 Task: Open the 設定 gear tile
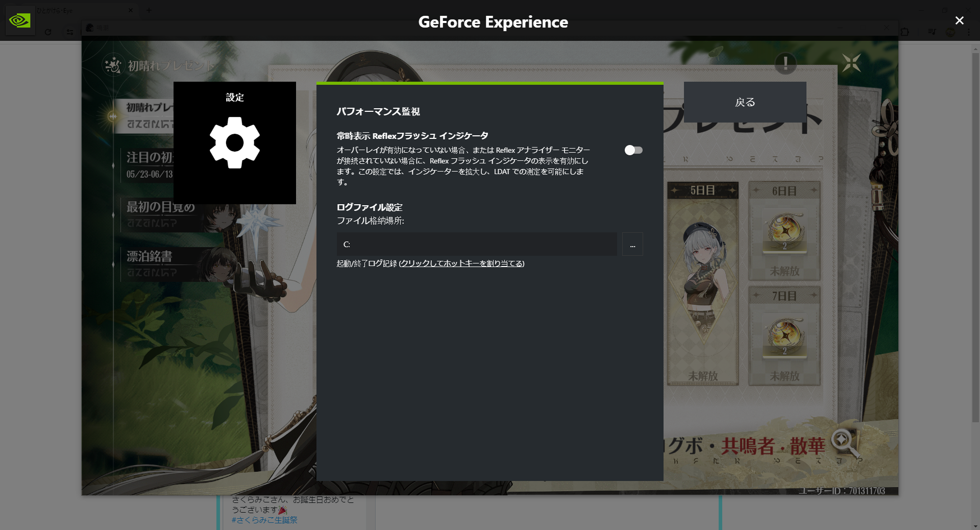coord(235,142)
